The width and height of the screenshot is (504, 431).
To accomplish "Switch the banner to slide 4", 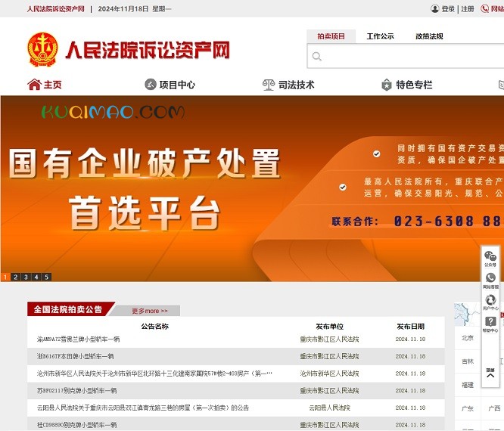I will (x=36, y=277).
